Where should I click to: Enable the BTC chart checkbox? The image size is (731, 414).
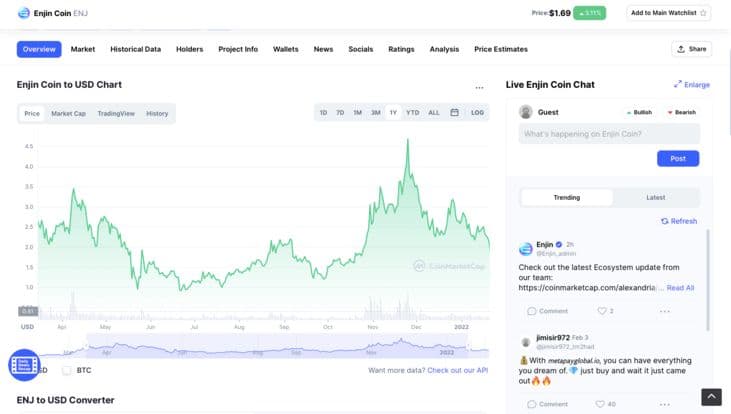(66, 370)
